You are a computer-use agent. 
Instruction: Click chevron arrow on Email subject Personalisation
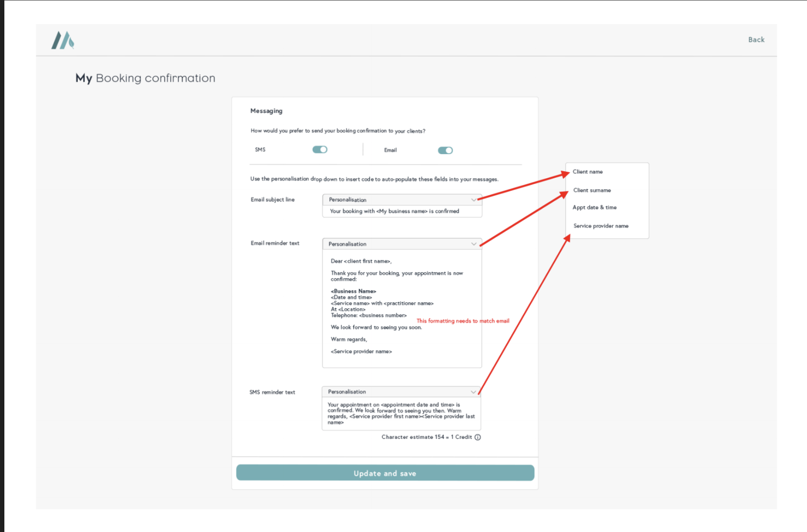click(x=473, y=200)
